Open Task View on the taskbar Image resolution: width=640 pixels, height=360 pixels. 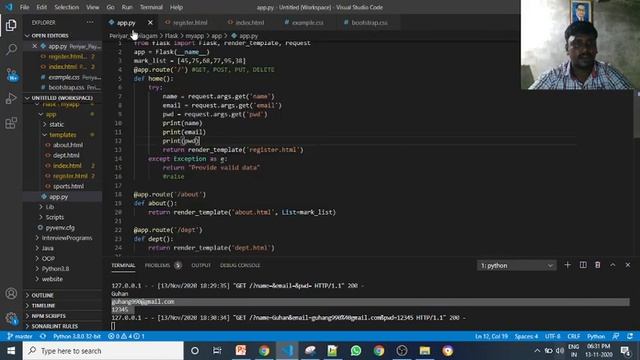click(217, 351)
